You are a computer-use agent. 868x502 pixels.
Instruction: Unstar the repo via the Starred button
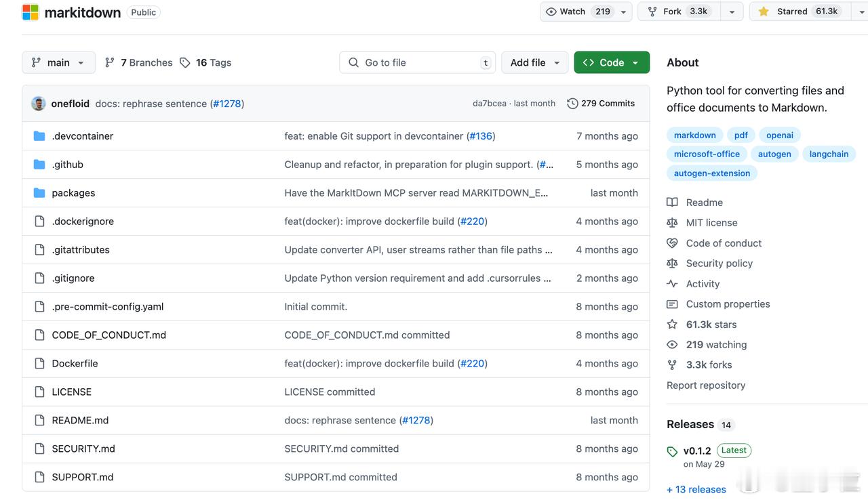799,12
